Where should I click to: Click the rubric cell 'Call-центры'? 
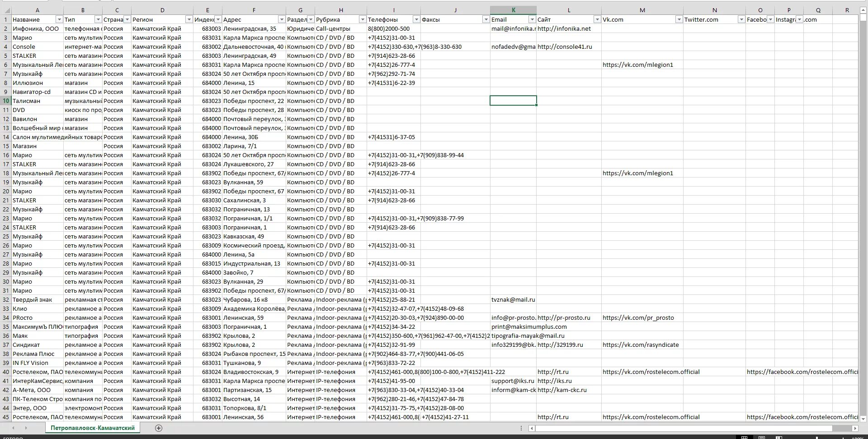tap(341, 28)
